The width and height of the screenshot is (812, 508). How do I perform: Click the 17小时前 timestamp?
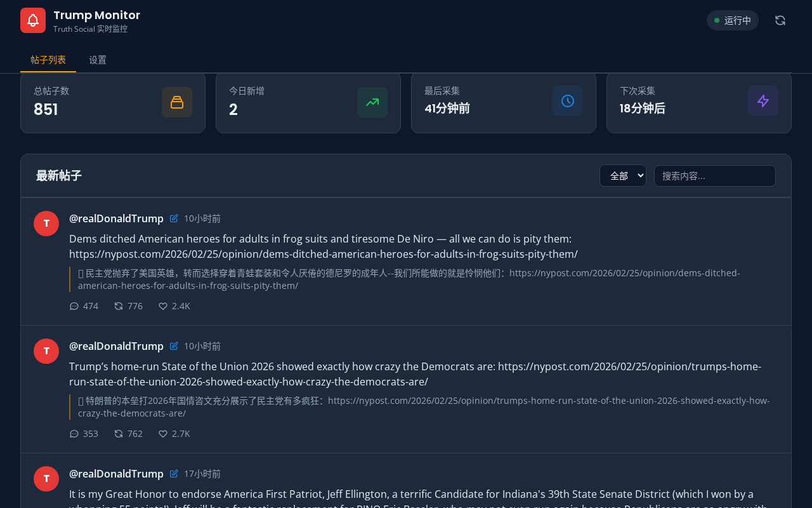click(202, 474)
